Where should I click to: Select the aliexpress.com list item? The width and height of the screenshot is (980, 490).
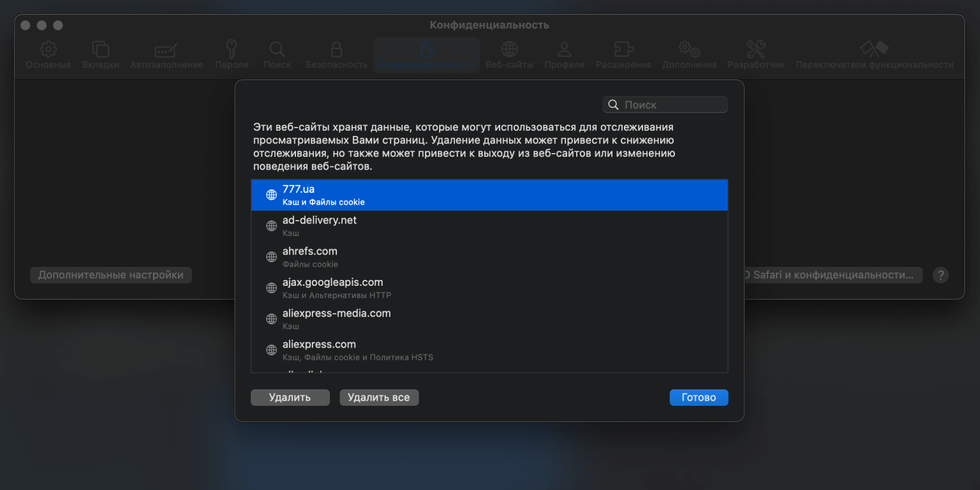coord(489,350)
